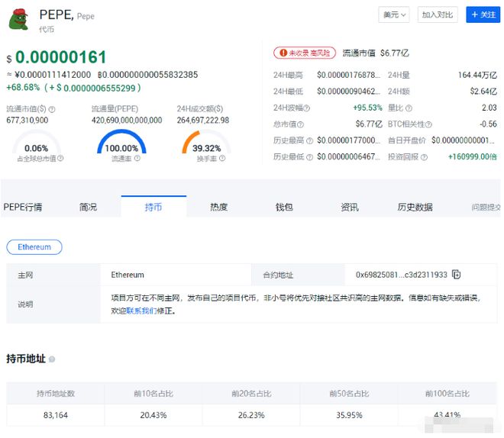
Task: Open help icon next to 总市值
Action: click(x=301, y=124)
